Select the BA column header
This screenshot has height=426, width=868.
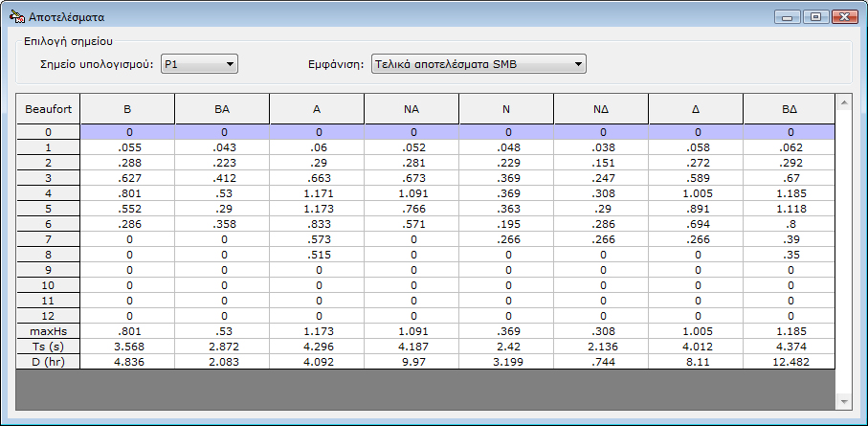[222, 108]
